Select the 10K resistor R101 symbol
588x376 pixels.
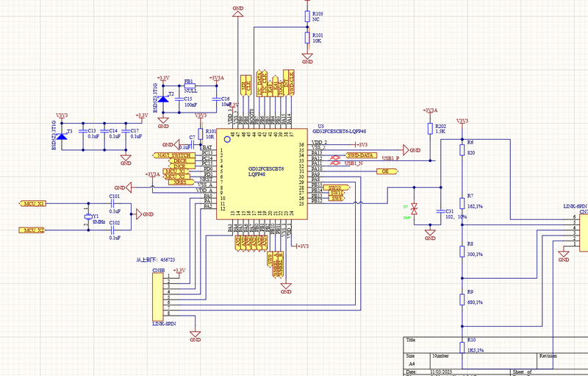pos(307,38)
